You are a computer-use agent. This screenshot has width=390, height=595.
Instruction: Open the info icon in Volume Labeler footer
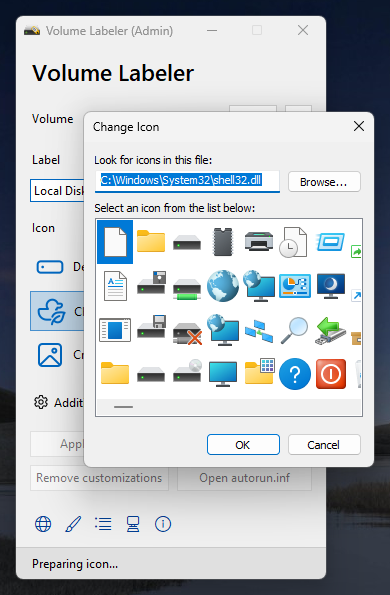click(x=163, y=524)
